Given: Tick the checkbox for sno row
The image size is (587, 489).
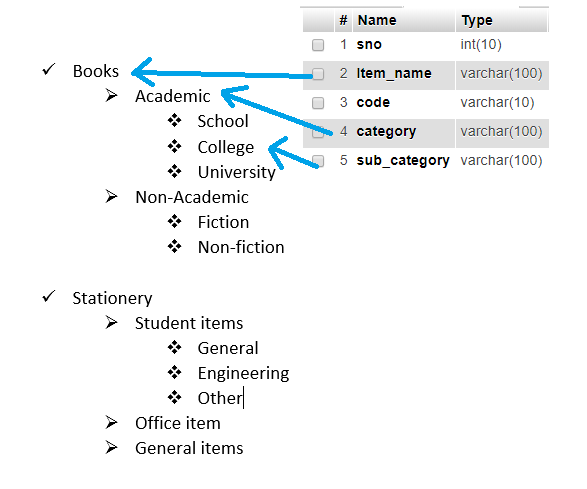Looking at the screenshot, I should [318, 45].
